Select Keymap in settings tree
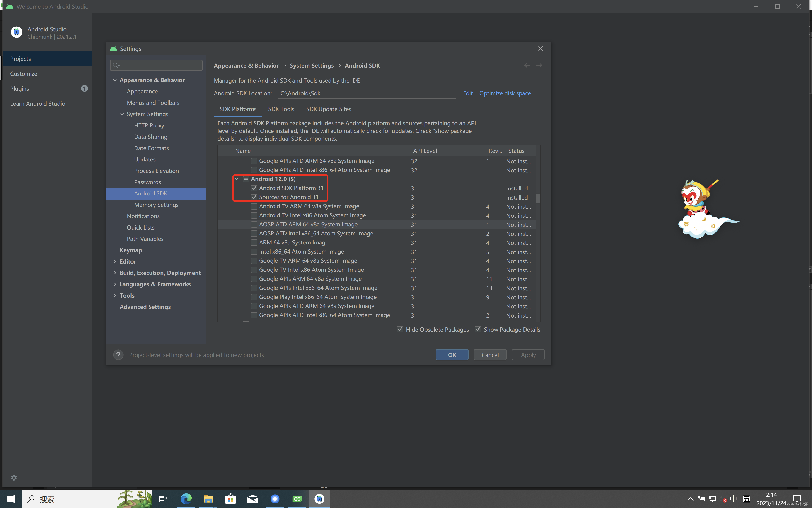 (130, 250)
